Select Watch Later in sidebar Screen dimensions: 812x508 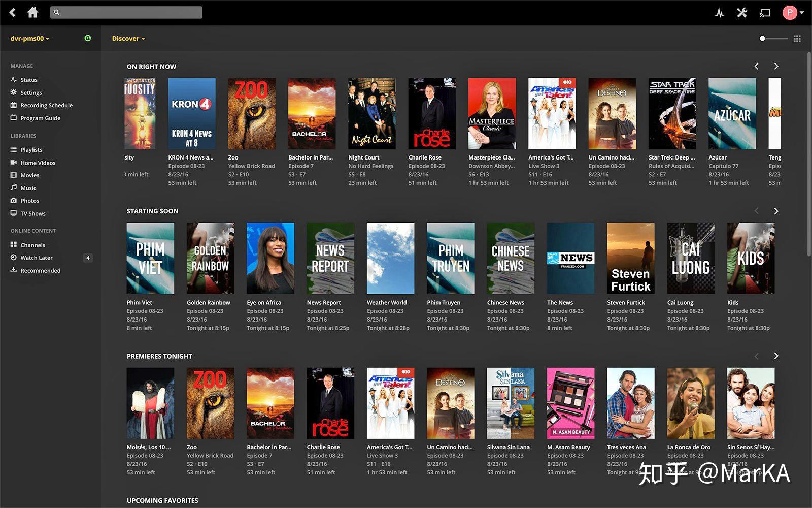[x=36, y=258]
